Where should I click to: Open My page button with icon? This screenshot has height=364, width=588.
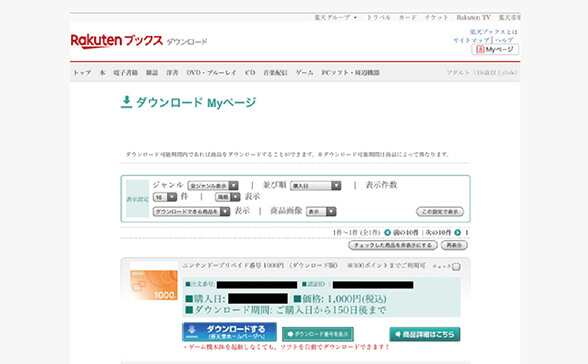[495, 49]
